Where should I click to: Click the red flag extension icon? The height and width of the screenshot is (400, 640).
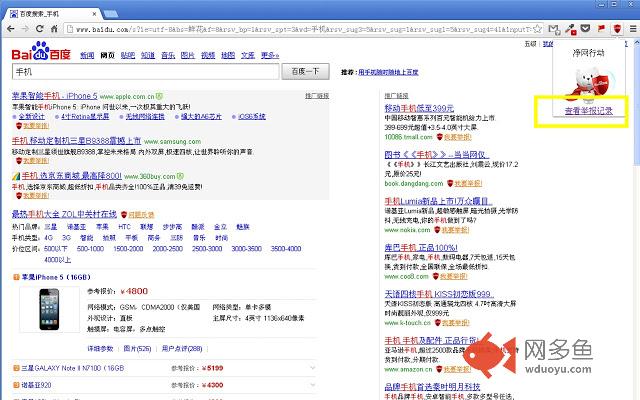point(601,29)
